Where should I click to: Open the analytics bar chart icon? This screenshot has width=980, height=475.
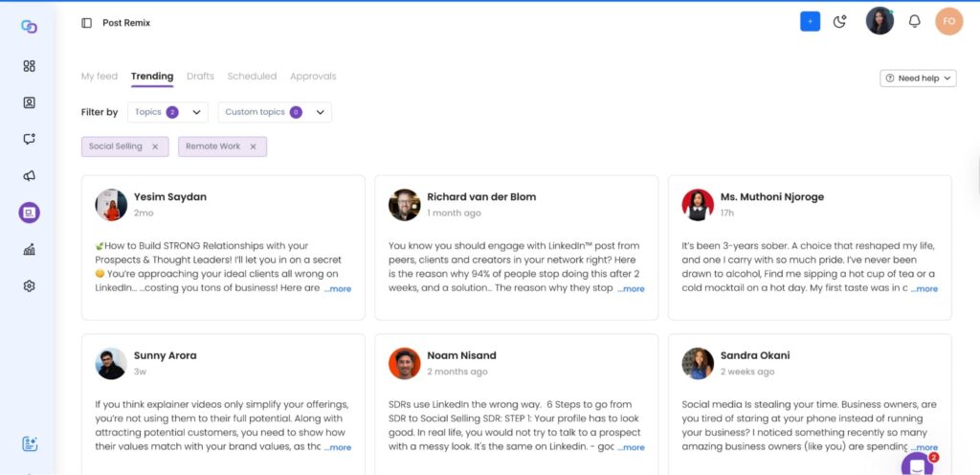29,250
